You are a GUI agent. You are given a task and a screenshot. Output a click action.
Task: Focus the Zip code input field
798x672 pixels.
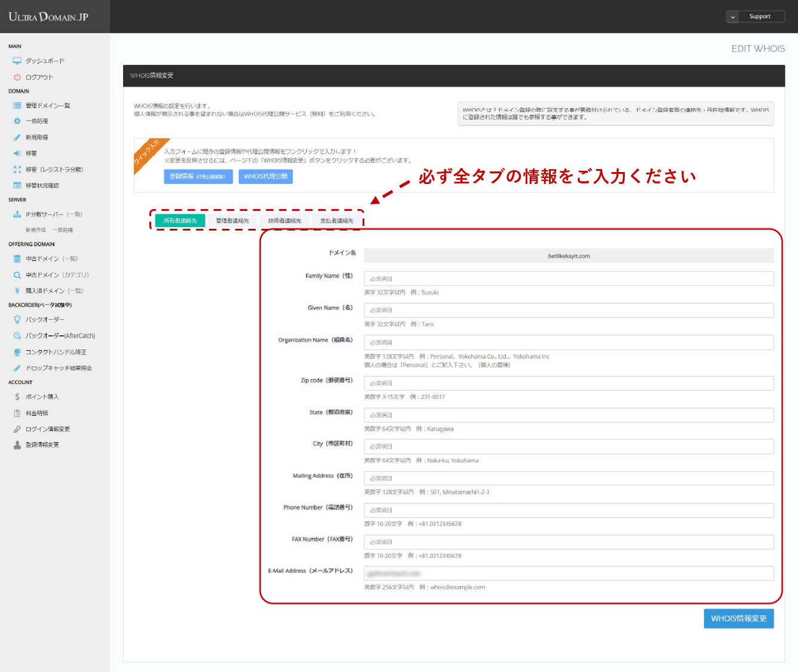pos(569,383)
